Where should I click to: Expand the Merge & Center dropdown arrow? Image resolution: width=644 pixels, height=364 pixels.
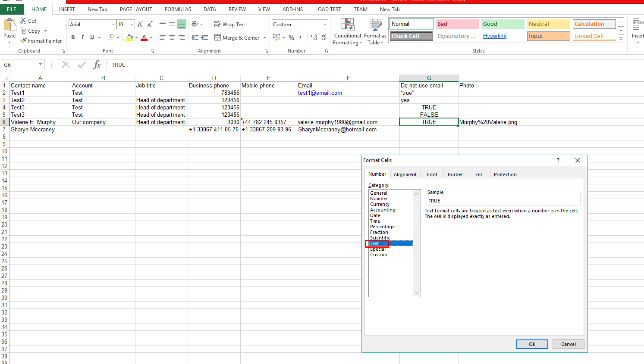click(264, 37)
